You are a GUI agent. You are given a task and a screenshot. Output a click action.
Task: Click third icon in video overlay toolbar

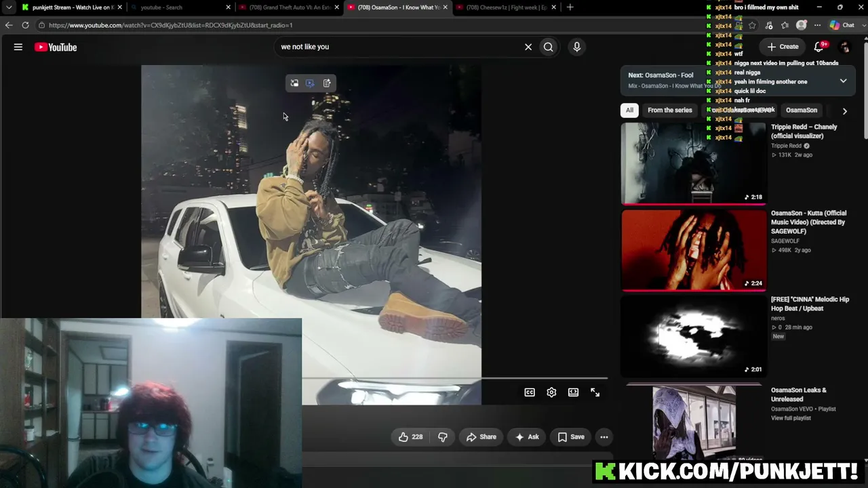point(327,83)
